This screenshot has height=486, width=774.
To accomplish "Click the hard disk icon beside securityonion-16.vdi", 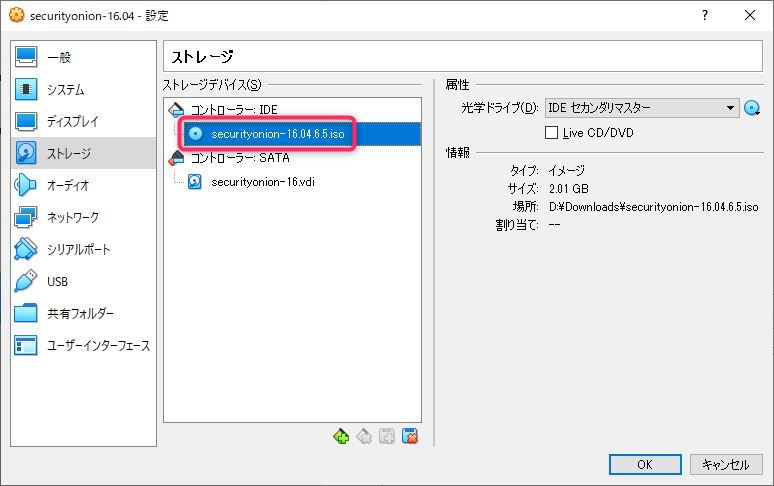I will click(195, 182).
